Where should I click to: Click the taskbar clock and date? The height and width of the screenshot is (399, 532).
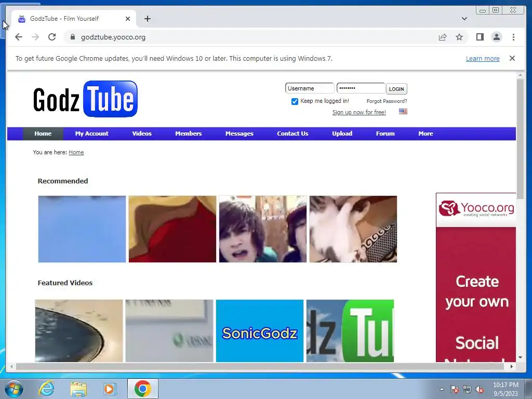[506, 389]
